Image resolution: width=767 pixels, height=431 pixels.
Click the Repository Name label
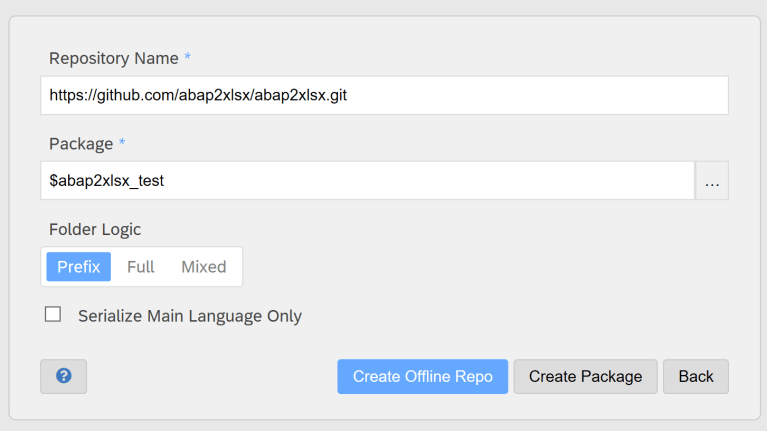[113, 58]
